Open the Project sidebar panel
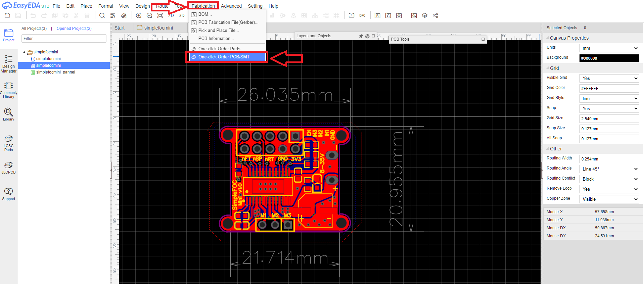This screenshot has width=644, height=284. [x=9, y=35]
